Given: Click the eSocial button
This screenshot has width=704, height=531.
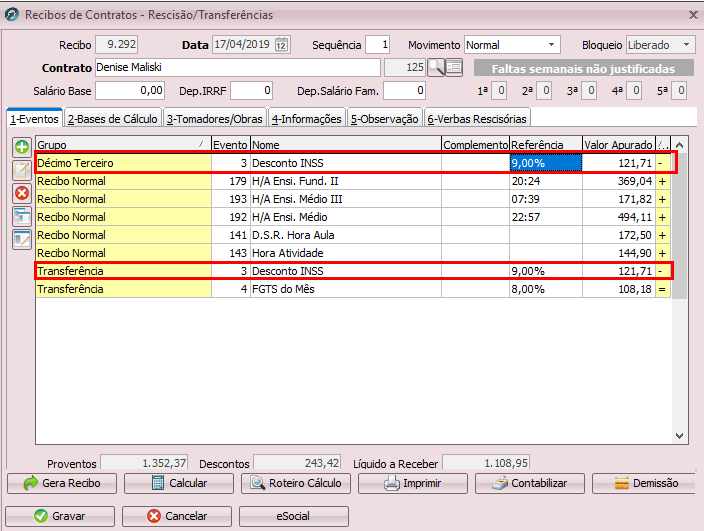Looking at the screenshot, I should coord(294,516).
